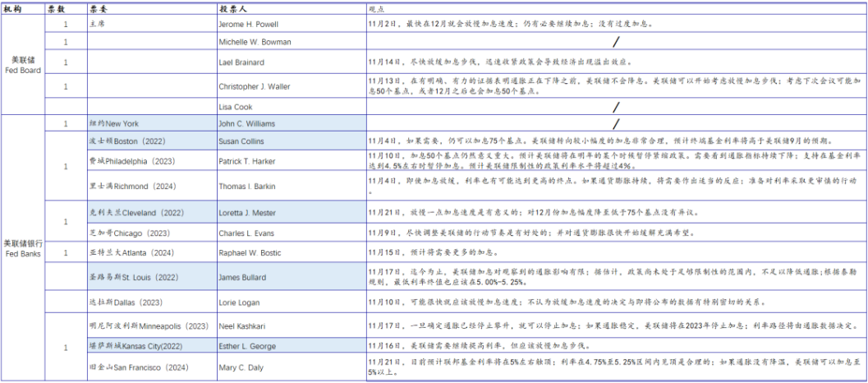This screenshot has height=383, width=868.
Task: Click the 票数 column header
Action: [x=56, y=9]
